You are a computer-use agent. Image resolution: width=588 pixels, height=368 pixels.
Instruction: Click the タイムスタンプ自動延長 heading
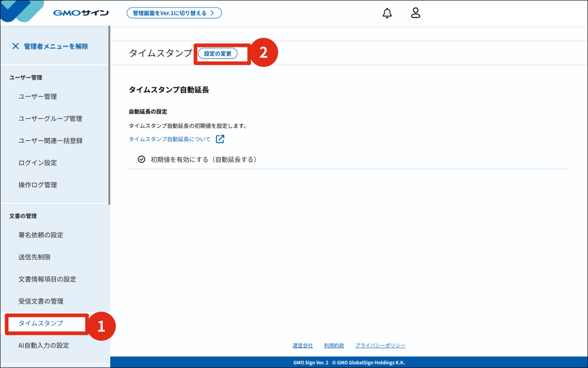click(x=169, y=90)
